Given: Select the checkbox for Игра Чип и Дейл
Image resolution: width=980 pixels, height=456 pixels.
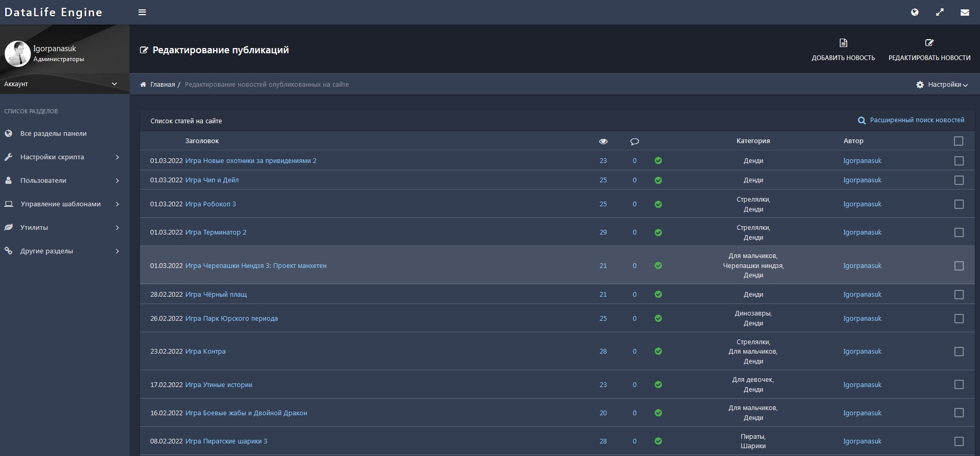Looking at the screenshot, I should point(959,180).
